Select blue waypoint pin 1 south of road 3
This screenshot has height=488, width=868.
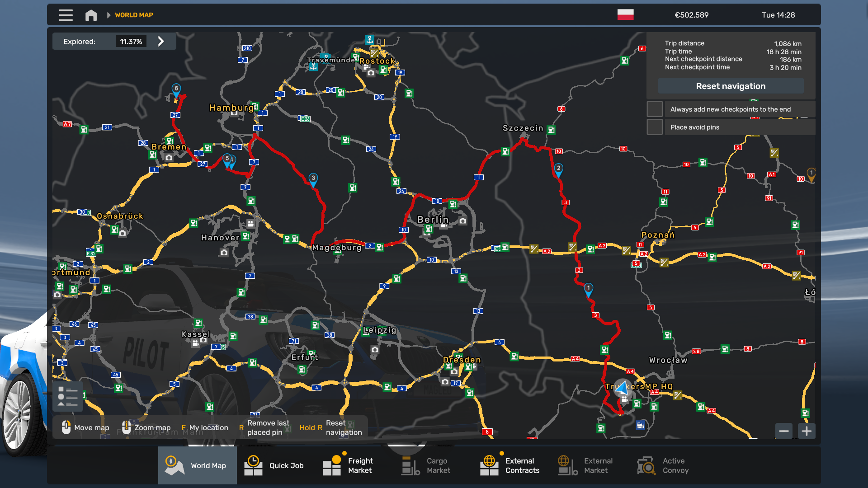tap(589, 290)
